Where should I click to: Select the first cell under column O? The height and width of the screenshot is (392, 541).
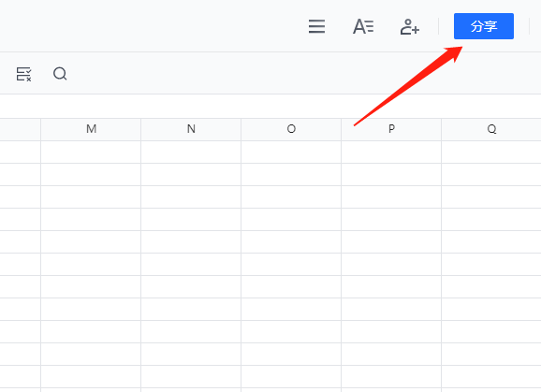[x=291, y=152]
